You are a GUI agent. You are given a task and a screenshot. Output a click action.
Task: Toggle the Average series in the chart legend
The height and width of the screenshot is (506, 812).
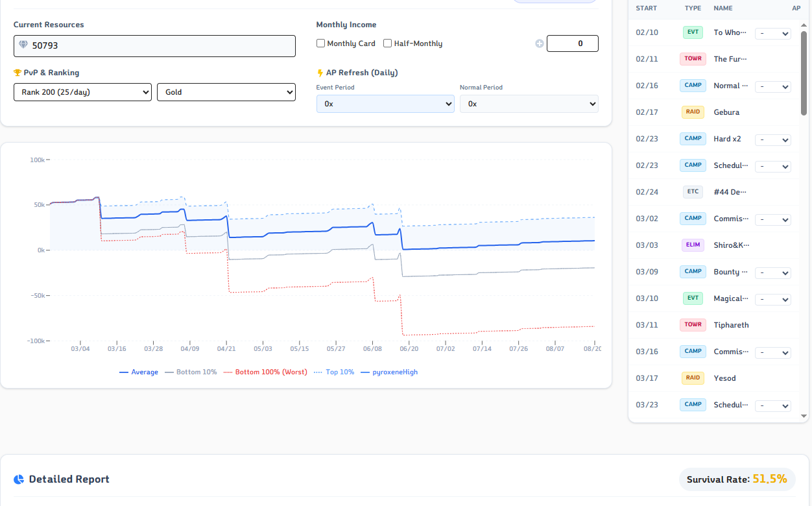[x=139, y=372]
